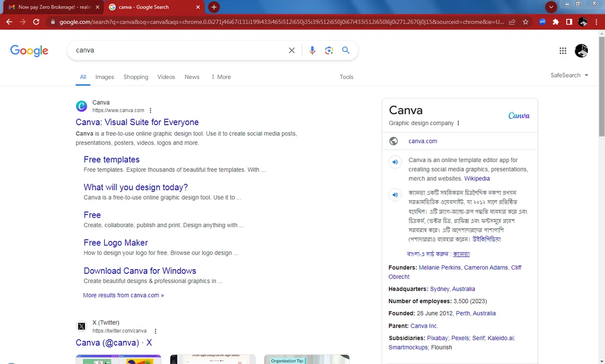Click the Canva logo in knowledge panel
Viewport: 605px width, 364px height.
coord(519,116)
